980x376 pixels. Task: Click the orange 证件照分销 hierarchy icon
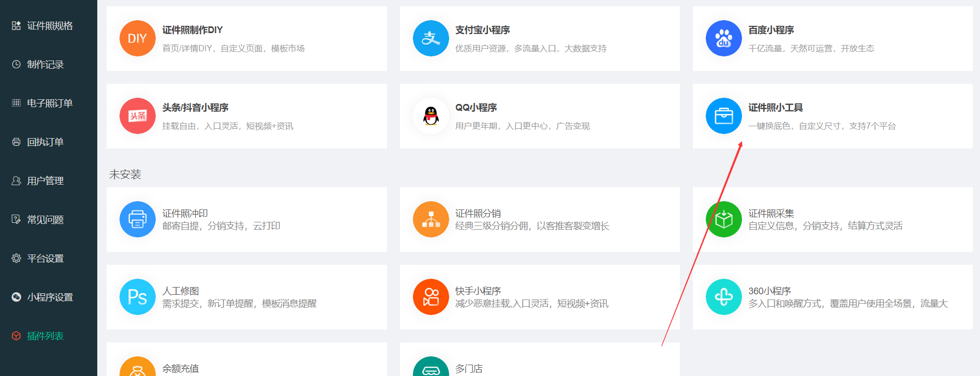click(x=431, y=219)
